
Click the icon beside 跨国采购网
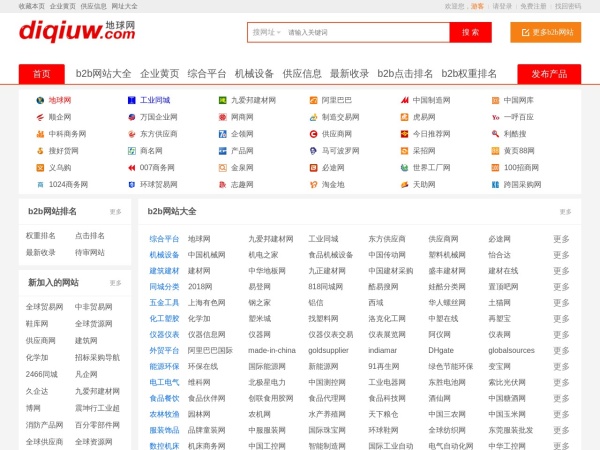click(x=496, y=184)
